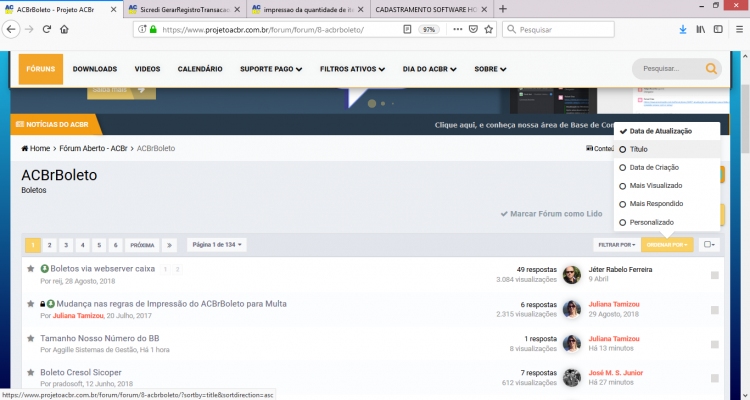Select the Personalizado sort option
This screenshot has height=400, width=750.
[x=667, y=222]
